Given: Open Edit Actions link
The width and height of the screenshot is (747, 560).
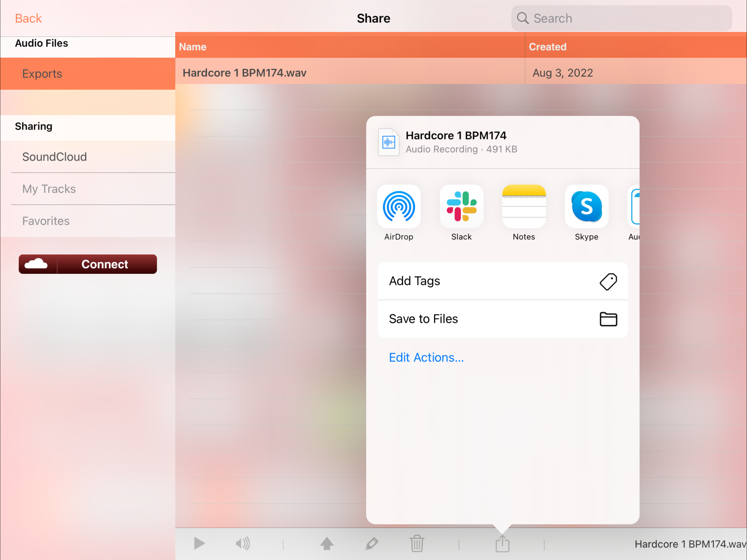Looking at the screenshot, I should pos(426,357).
